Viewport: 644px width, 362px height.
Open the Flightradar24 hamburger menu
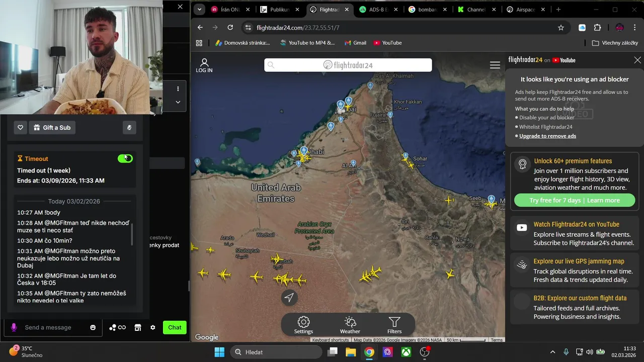click(x=495, y=65)
